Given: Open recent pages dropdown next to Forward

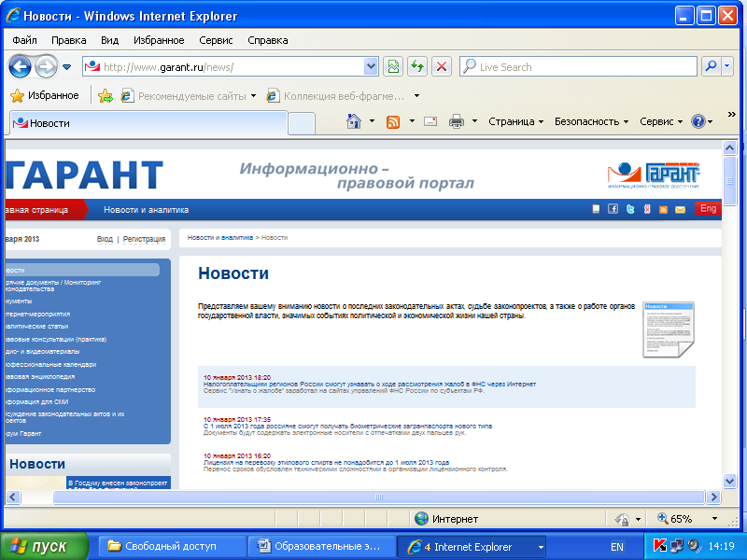Looking at the screenshot, I should coord(66,67).
